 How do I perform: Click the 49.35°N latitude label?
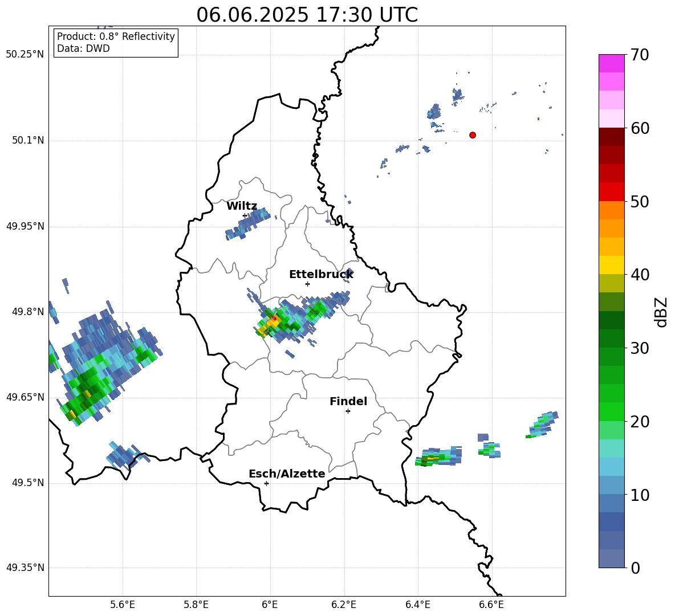point(25,568)
